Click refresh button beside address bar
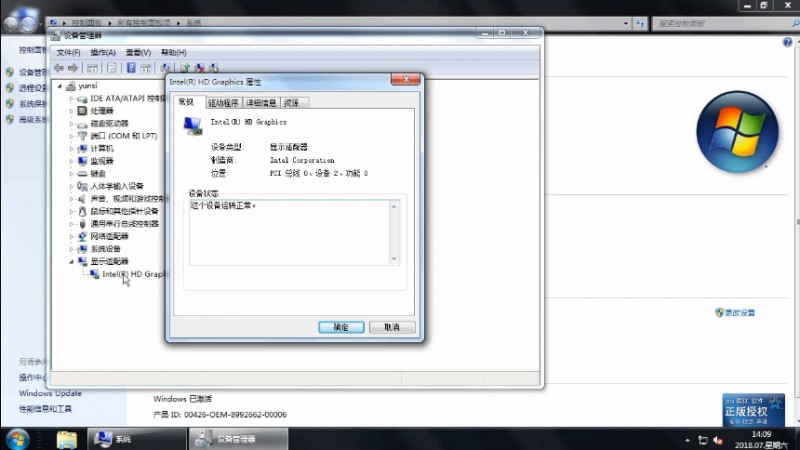Viewport: 800px width, 450px height. point(640,23)
